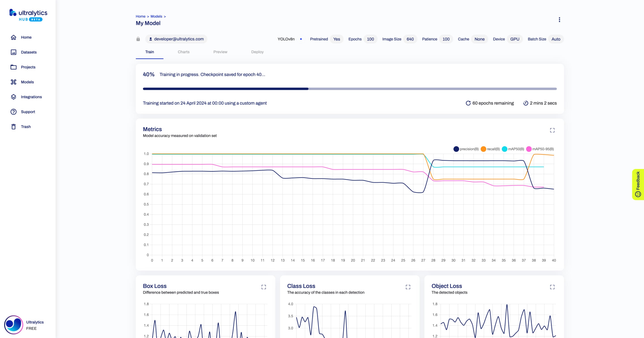644x338 pixels.
Task: Click the Support sidebar icon
Action: (14, 112)
